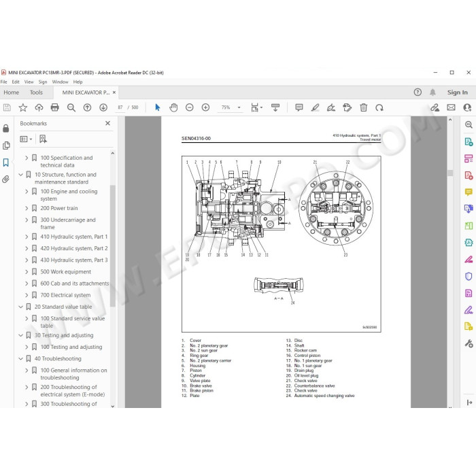
Task: Select the arrow selection tool
Action: pyautogui.click(x=157, y=107)
